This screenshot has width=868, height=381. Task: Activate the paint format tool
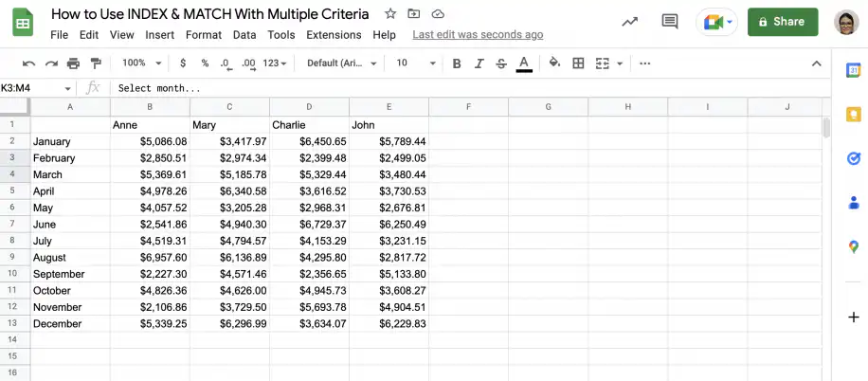point(96,63)
